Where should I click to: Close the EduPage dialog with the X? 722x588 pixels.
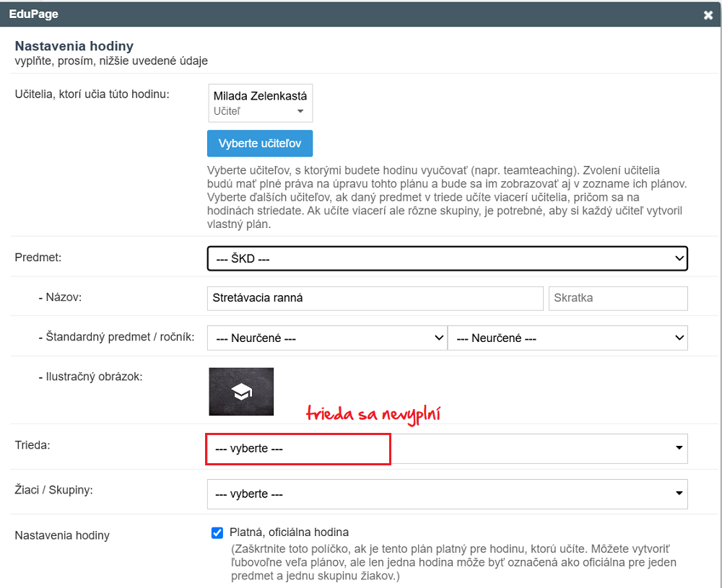(708, 14)
